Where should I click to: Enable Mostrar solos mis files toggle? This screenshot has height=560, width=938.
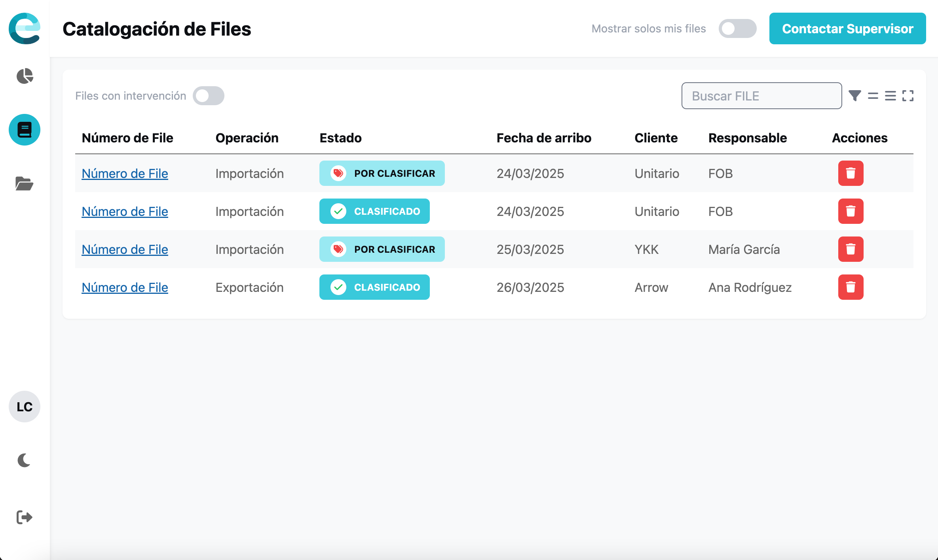pyautogui.click(x=737, y=28)
